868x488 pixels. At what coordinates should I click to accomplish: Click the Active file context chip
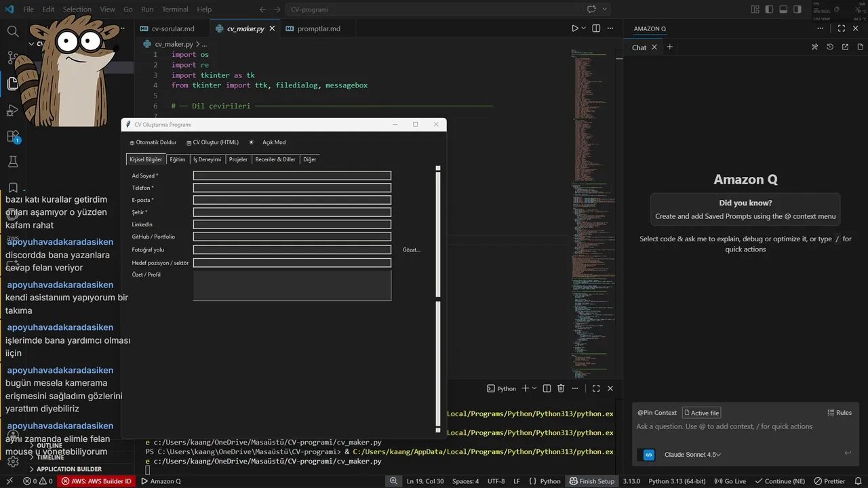tap(702, 413)
